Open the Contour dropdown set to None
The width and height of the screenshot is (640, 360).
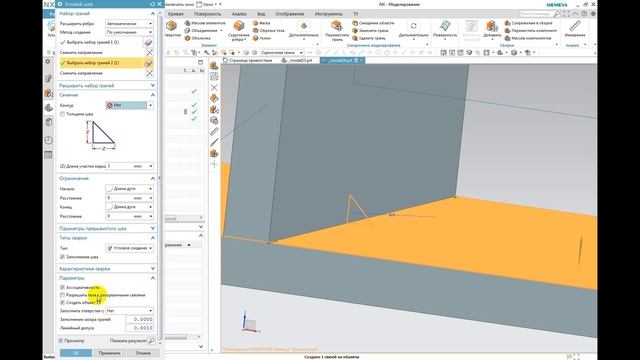(x=129, y=105)
